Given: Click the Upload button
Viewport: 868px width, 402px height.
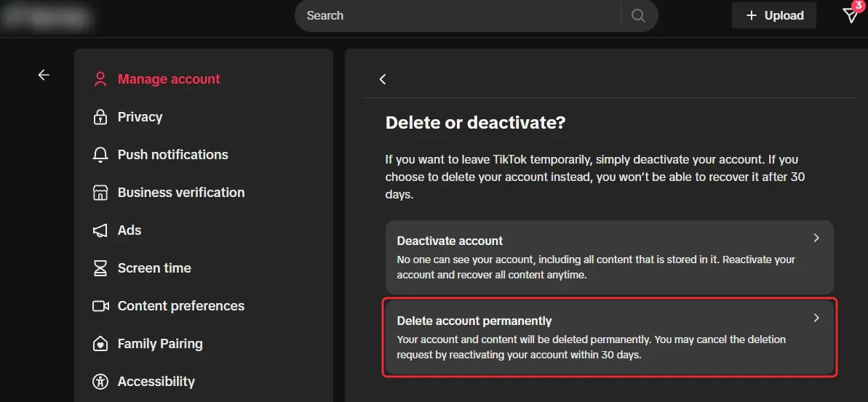Looking at the screenshot, I should click(x=774, y=15).
